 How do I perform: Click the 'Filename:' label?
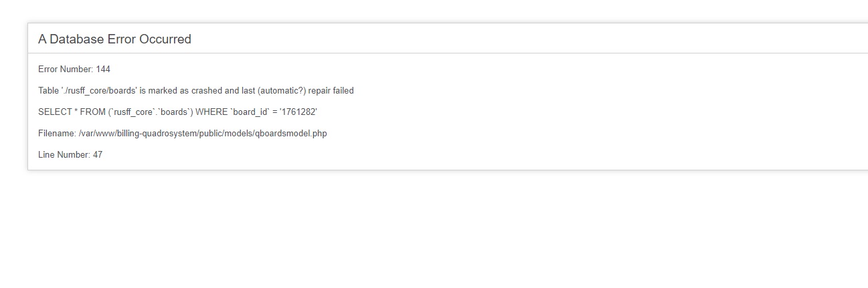tap(57, 134)
